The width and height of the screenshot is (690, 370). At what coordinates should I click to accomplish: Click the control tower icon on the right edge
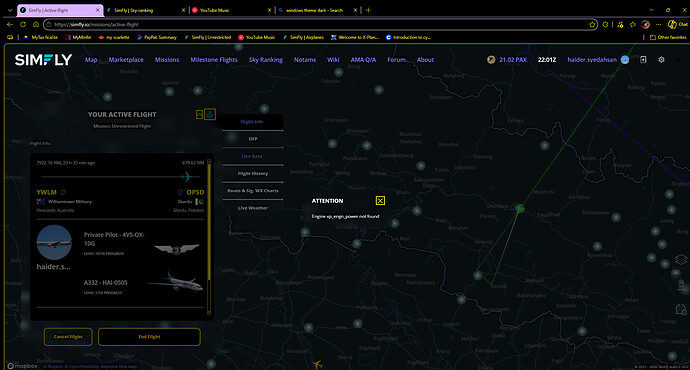click(x=681, y=285)
